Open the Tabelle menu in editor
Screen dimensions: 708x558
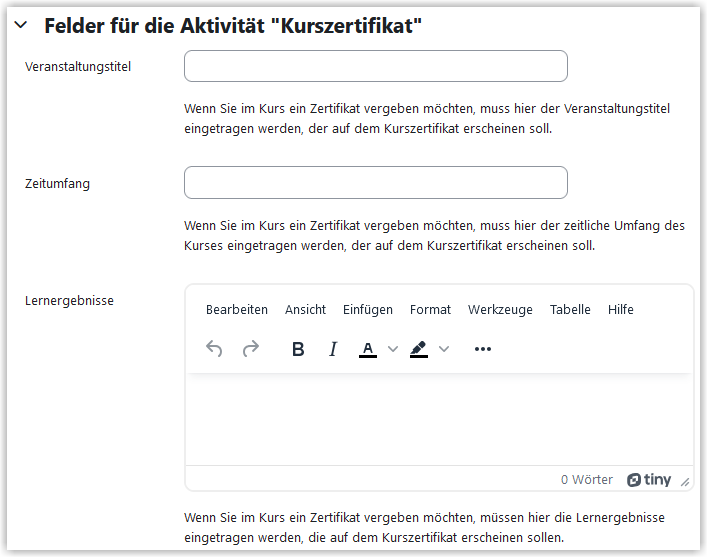(x=570, y=310)
